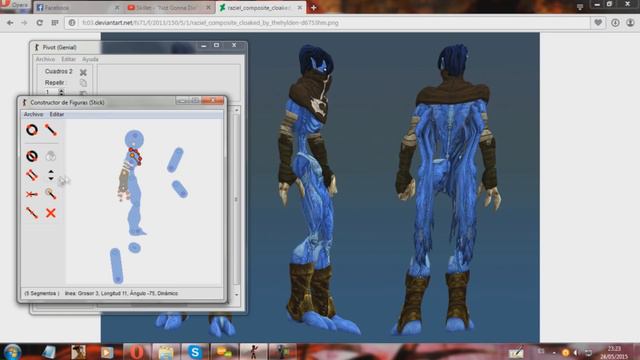Screen dimensions: 640x360
Task: Click the duplicate segment icon
Action: click(x=32, y=175)
